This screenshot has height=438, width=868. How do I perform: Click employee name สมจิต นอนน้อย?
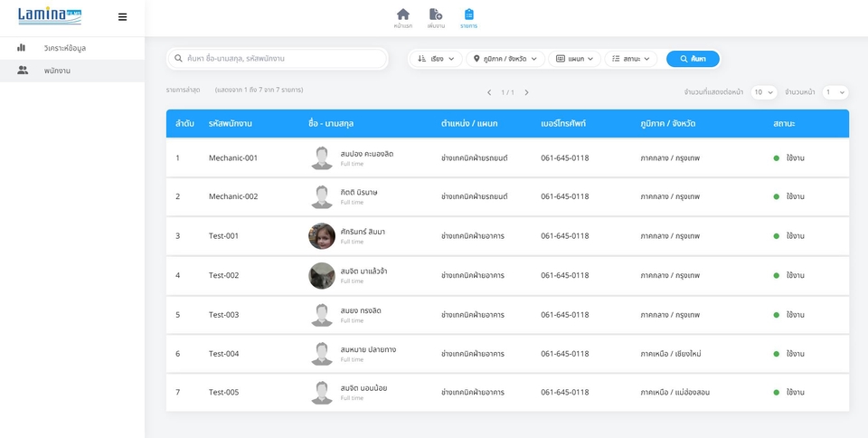pos(363,388)
